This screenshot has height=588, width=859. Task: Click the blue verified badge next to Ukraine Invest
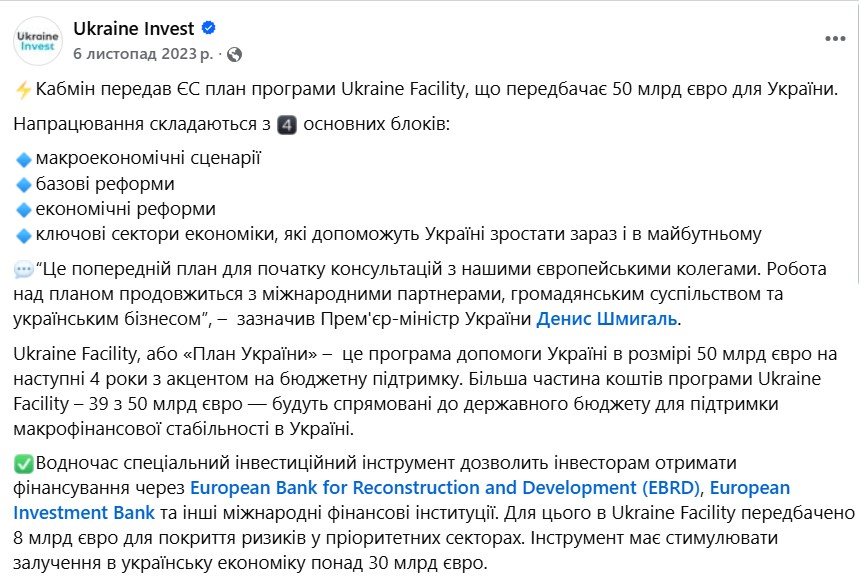click(206, 28)
